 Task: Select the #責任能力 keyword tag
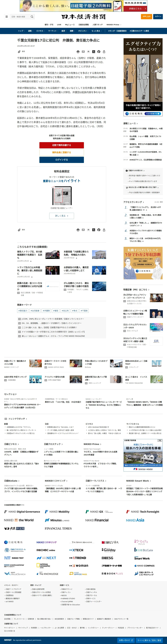23,311
